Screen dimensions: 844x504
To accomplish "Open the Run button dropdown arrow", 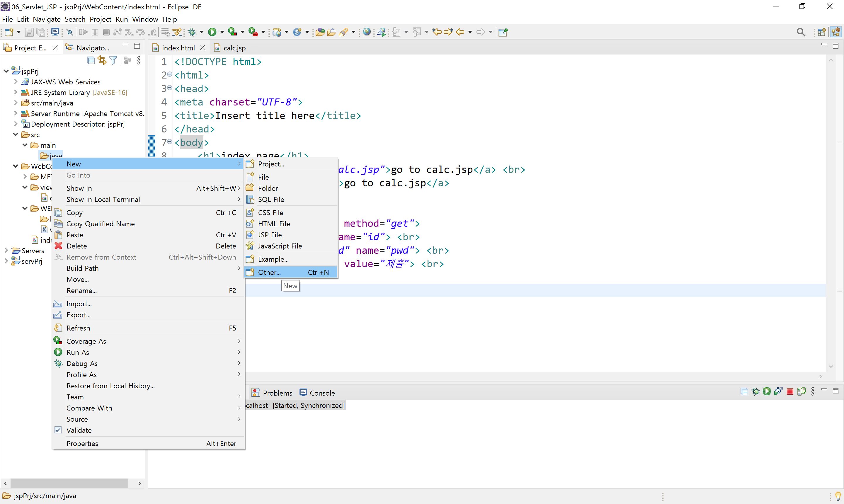I will 222,32.
